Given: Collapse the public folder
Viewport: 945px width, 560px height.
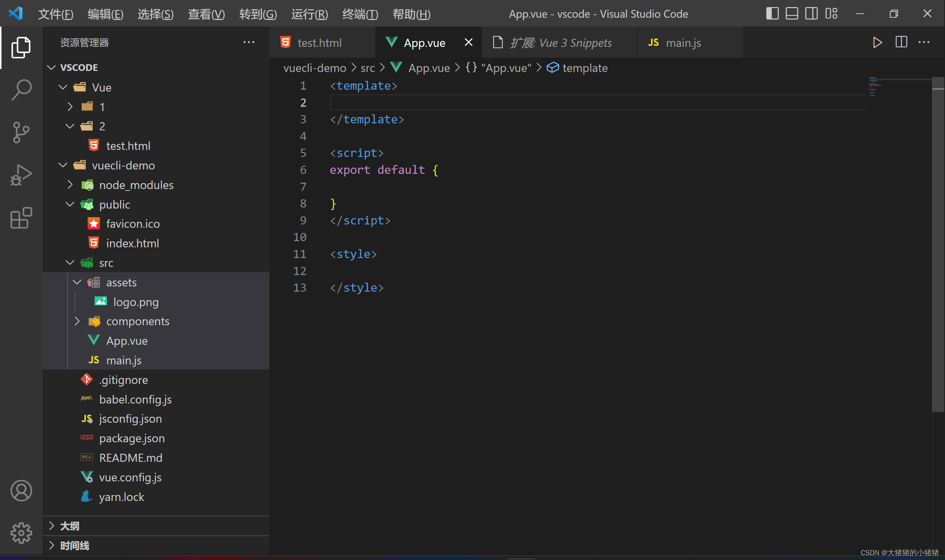Looking at the screenshot, I should tap(70, 204).
